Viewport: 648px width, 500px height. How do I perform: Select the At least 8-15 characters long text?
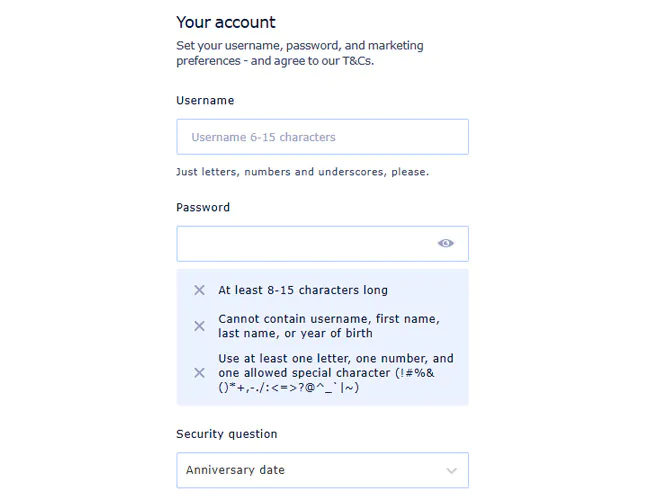pos(303,290)
